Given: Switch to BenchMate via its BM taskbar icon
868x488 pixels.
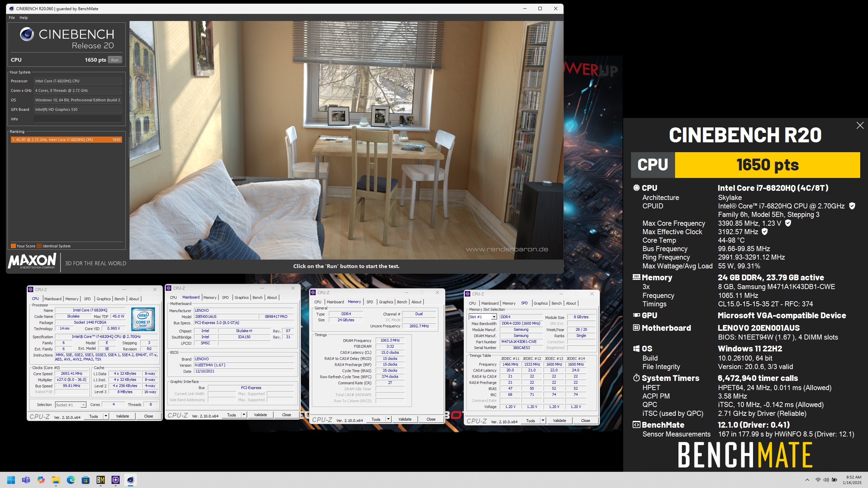Looking at the screenshot, I should click(101, 480).
